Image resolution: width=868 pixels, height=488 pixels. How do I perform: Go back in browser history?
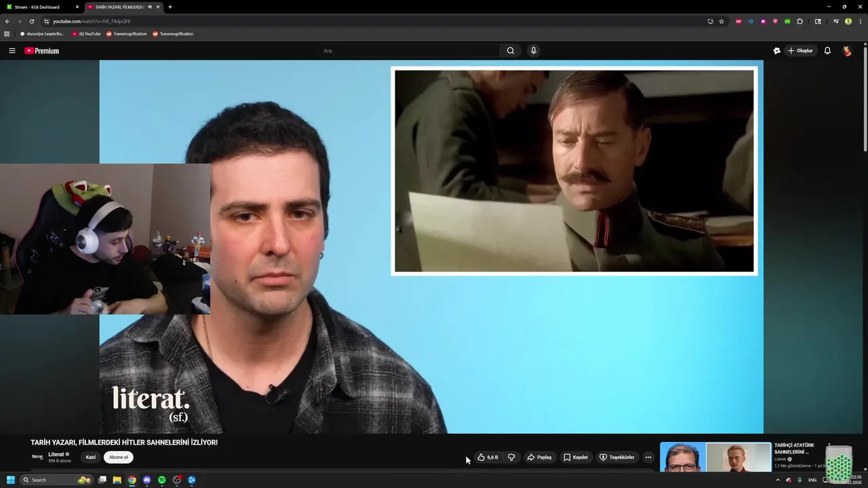[x=7, y=21]
